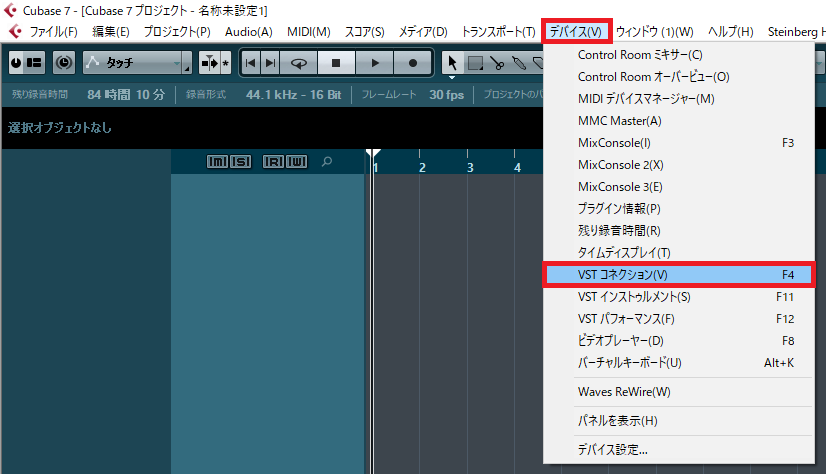Click the asterisk suspend auto-scroll icon
Image resolution: width=826 pixels, height=474 pixels.
[x=226, y=63]
